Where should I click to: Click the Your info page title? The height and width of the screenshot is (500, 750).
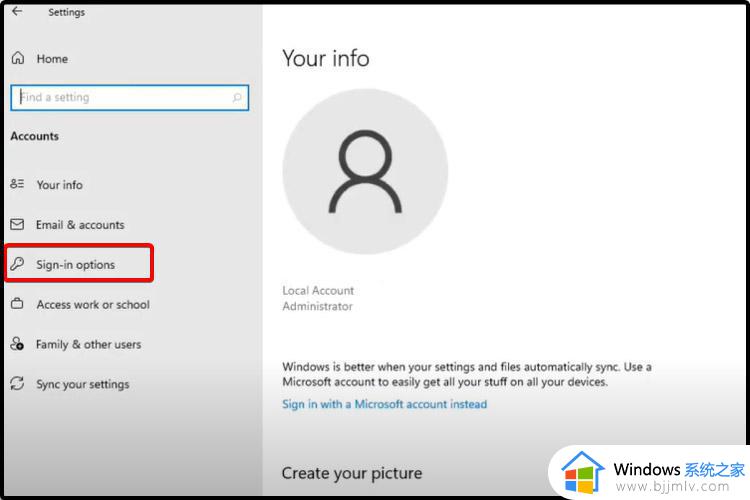click(326, 58)
